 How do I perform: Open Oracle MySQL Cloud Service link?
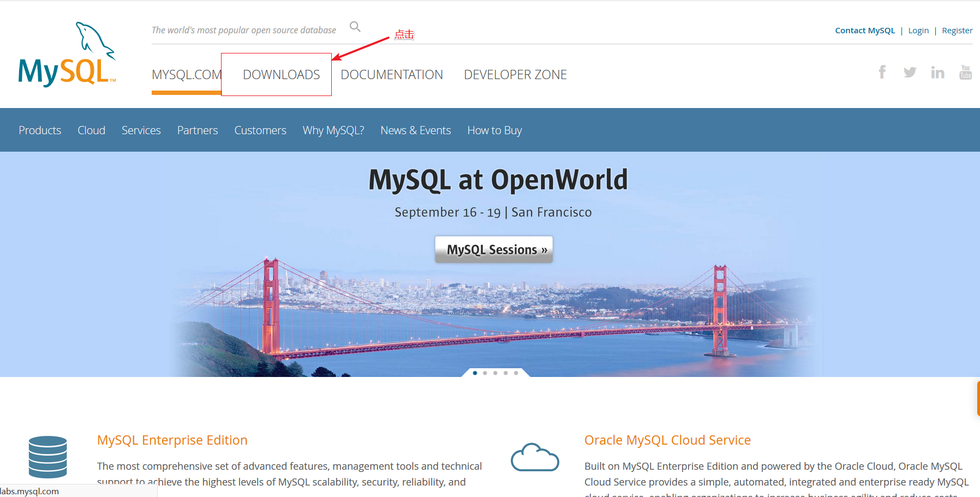pyautogui.click(x=668, y=440)
